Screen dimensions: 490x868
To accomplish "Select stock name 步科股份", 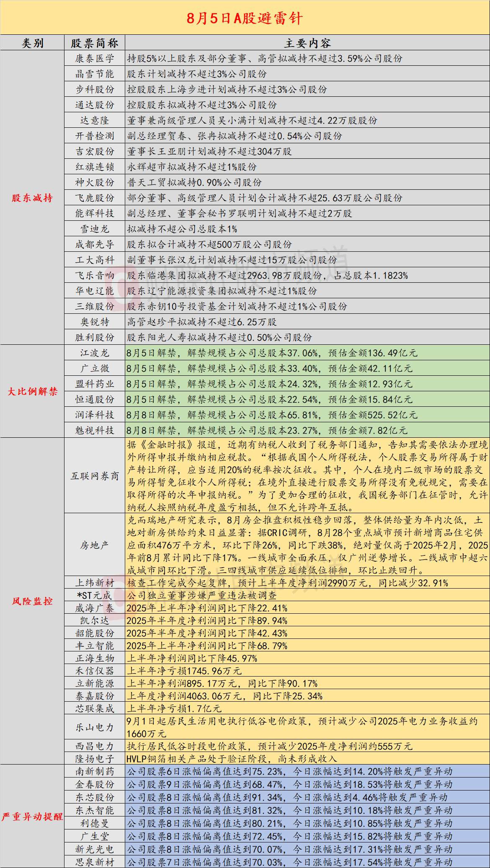I will (95, 89).
